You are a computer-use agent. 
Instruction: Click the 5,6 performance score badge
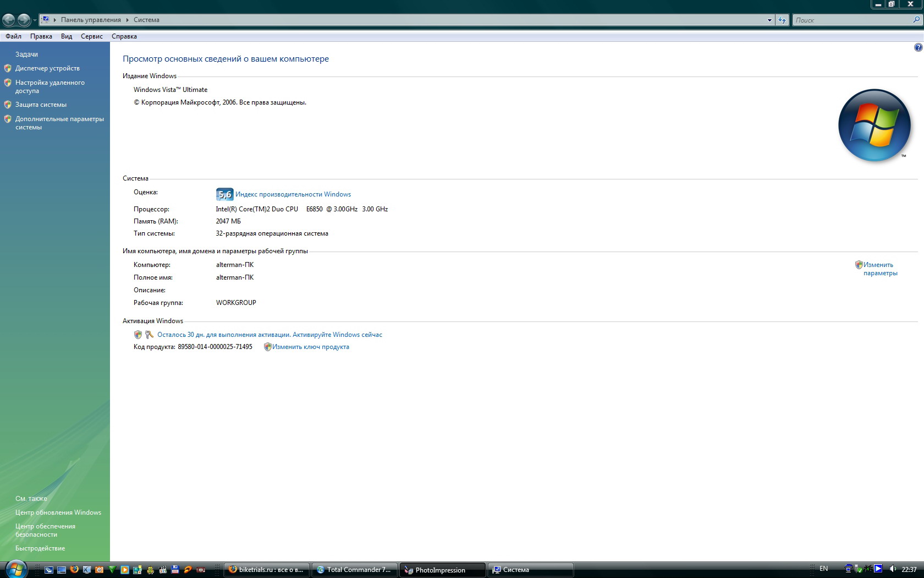pos(224,194)
